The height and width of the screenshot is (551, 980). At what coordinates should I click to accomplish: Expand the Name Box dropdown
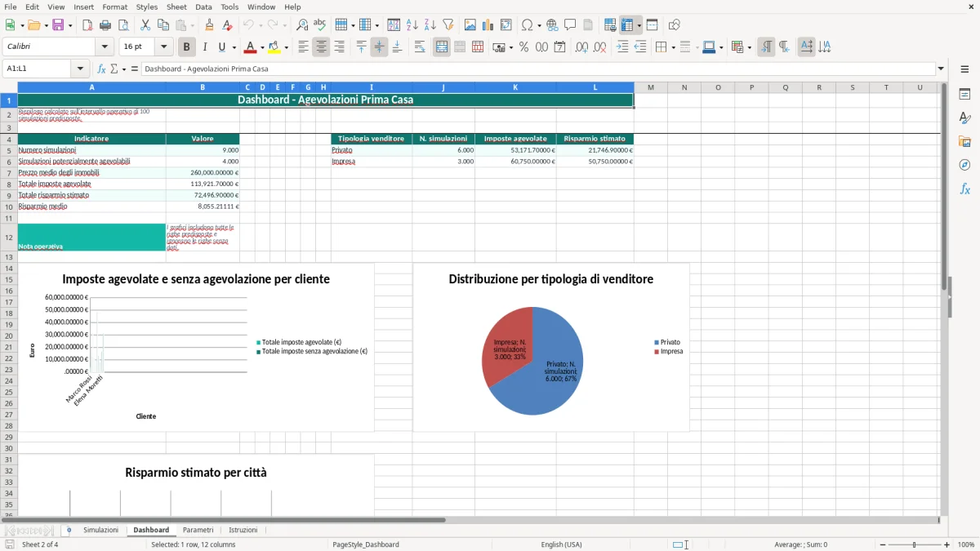tap(80, 69)
